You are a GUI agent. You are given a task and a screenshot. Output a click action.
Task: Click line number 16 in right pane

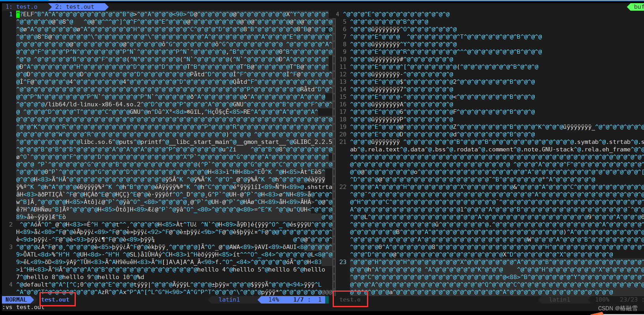[343, 104]
